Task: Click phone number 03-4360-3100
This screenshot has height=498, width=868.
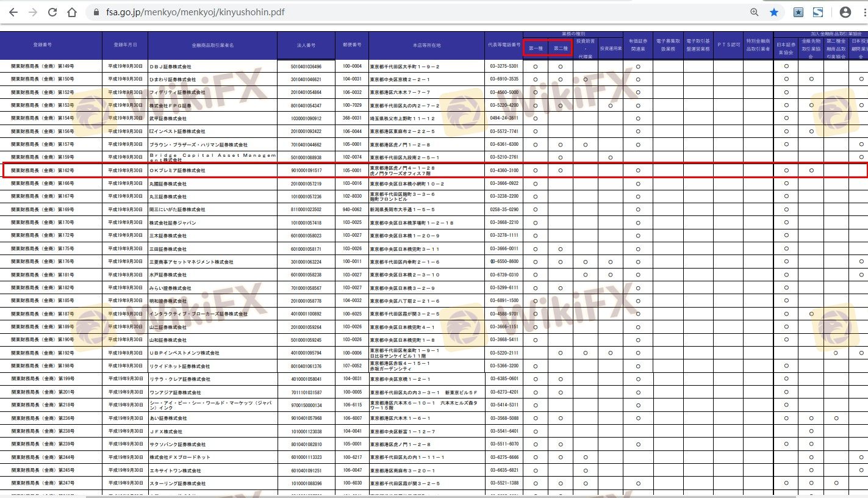Action: click(x=504, y=171)
